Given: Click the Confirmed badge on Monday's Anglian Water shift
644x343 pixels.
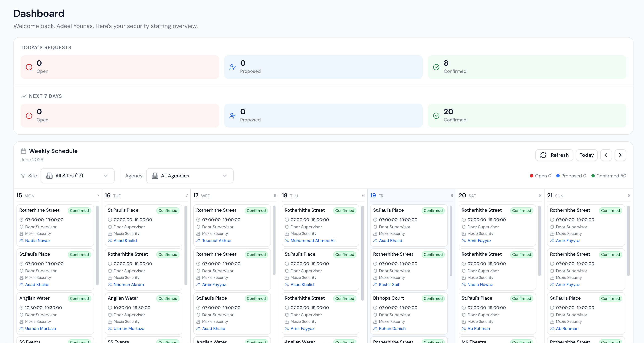Looking at the screenshot, I should (x=79, y=298).
